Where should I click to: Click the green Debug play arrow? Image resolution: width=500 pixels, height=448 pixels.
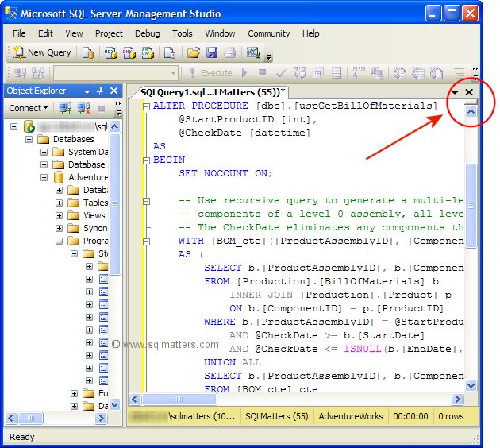(244, 73)
